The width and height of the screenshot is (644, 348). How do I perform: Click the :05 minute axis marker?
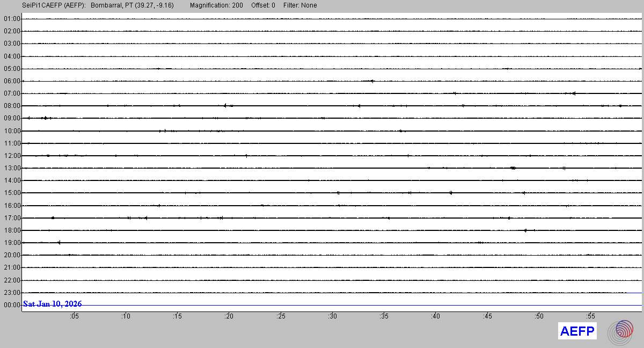click(74, 316)
